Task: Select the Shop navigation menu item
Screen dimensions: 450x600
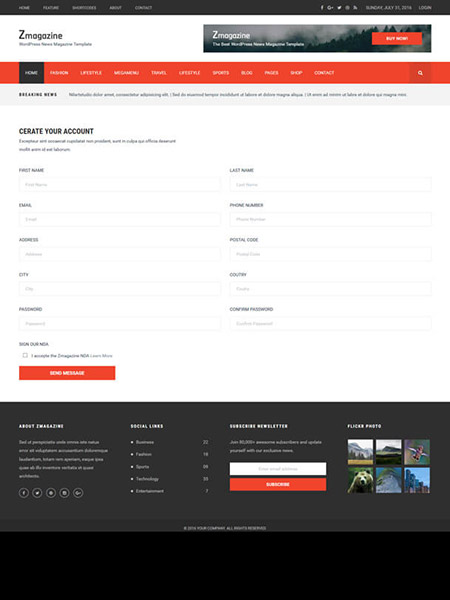Action: coord(296,73)
